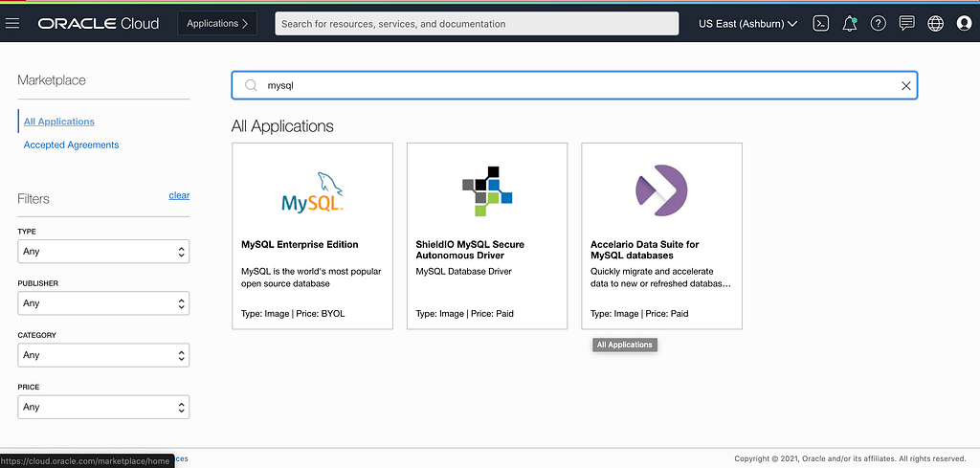Click the MySQL dolphin logo
980x468 pixels.
click(x=312, y=191)
